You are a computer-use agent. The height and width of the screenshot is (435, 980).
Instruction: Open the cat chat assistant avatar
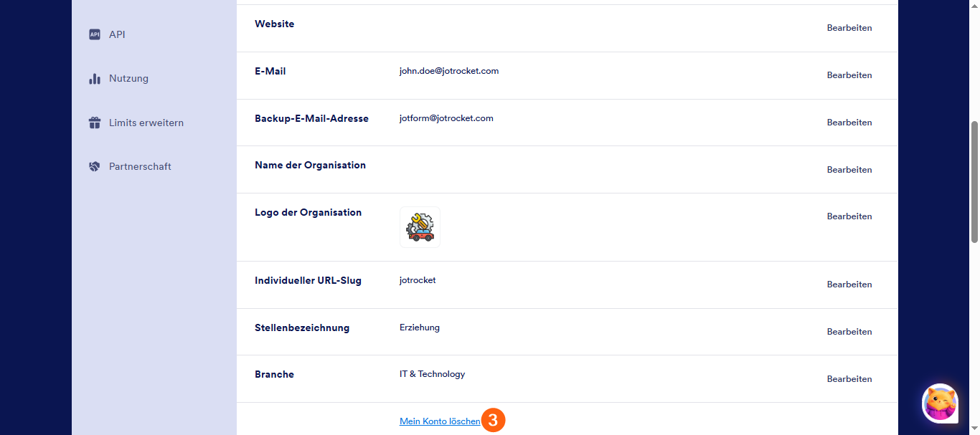pyautogui.click(x=940, y=403)
